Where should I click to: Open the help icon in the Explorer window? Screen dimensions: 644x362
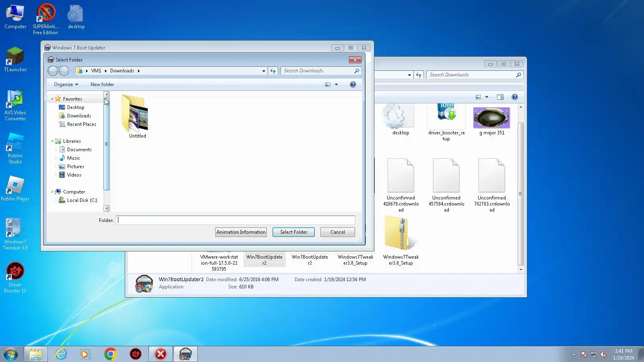click(514, 97)
